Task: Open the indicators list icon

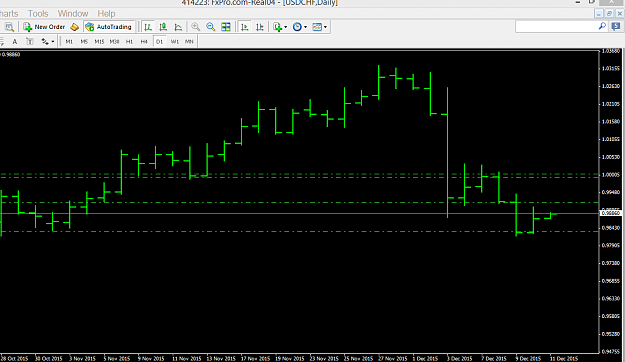Action: 277,27
